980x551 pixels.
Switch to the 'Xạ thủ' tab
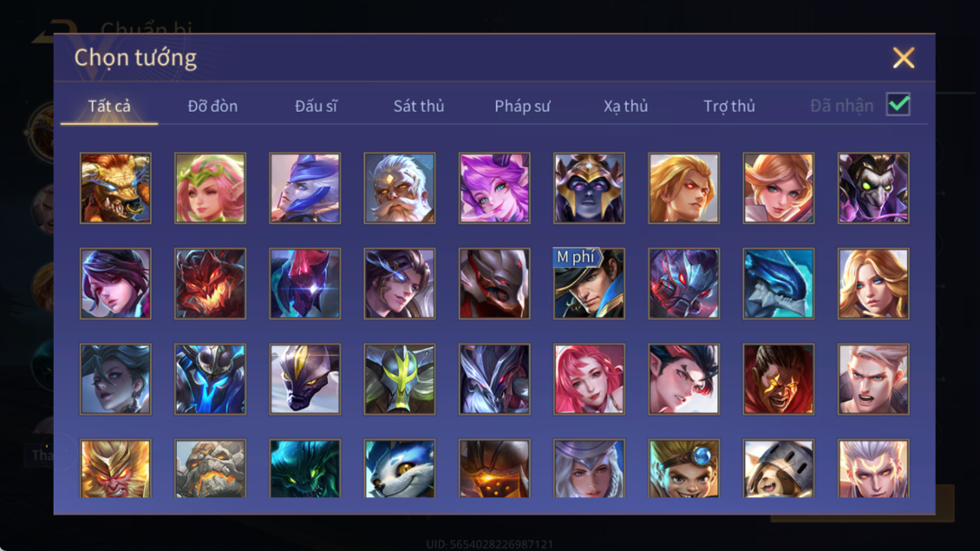click(625, 106)
